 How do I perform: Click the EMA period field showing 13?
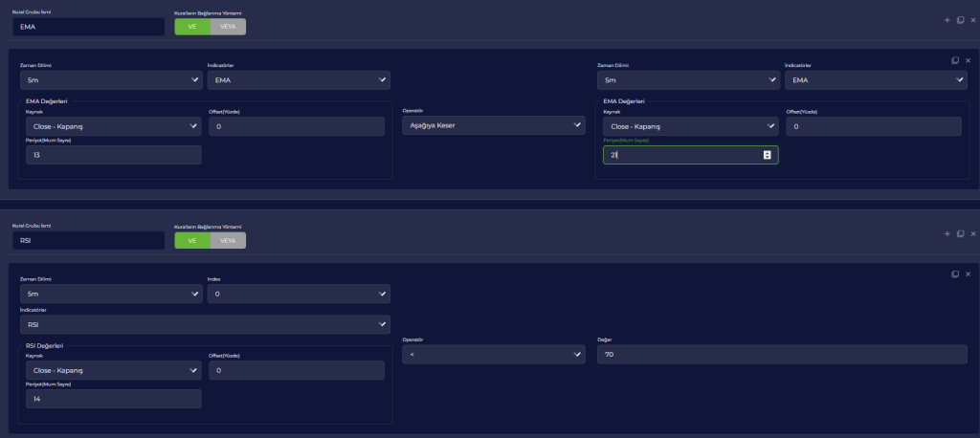point(113,155)
